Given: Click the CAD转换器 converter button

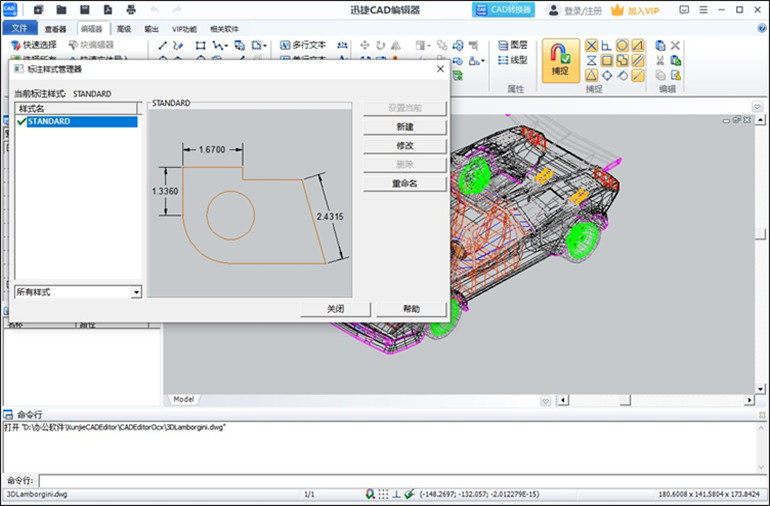Looking at the screenshot, I should pos(503,10).
